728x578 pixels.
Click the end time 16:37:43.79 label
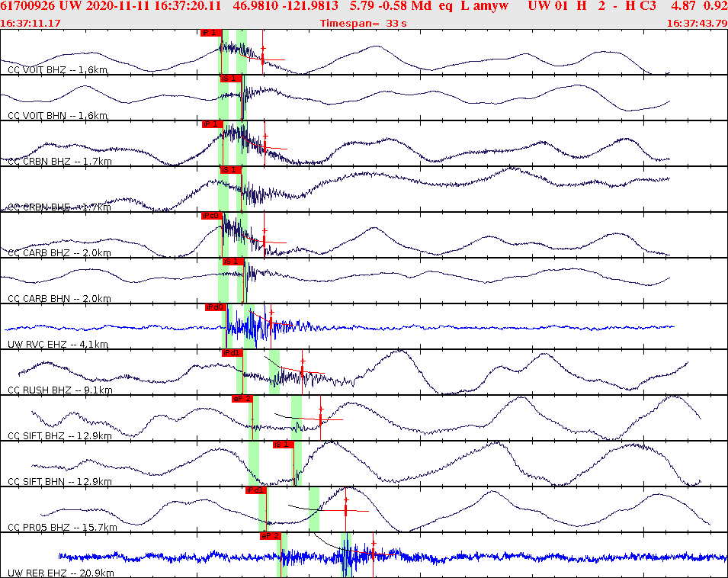698,23
